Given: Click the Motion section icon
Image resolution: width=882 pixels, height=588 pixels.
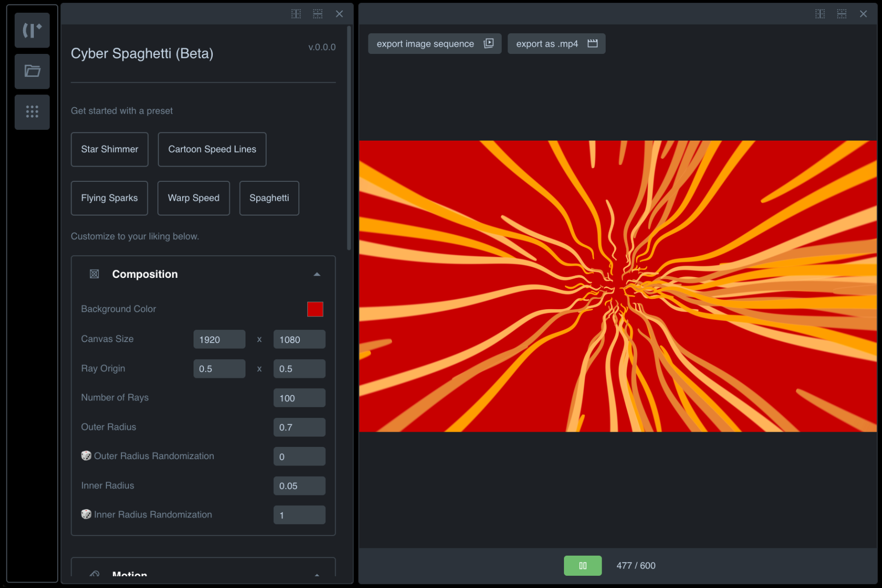Looking at the screenshot, I should [x=94, y=574].
